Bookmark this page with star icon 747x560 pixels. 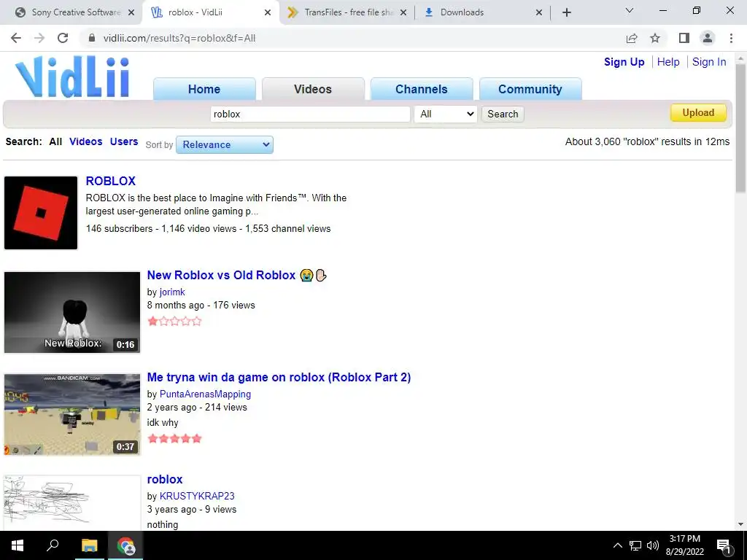click(x=655, y=38)
